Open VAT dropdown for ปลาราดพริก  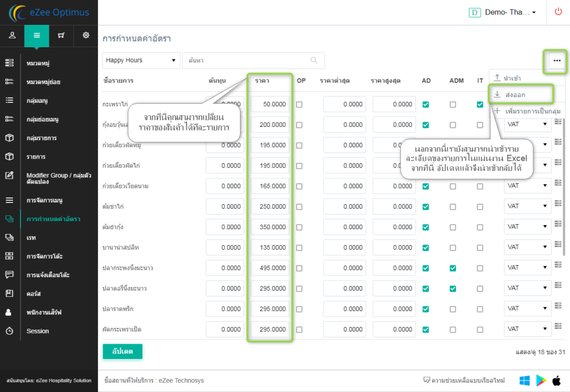click(x=527, y=309)
